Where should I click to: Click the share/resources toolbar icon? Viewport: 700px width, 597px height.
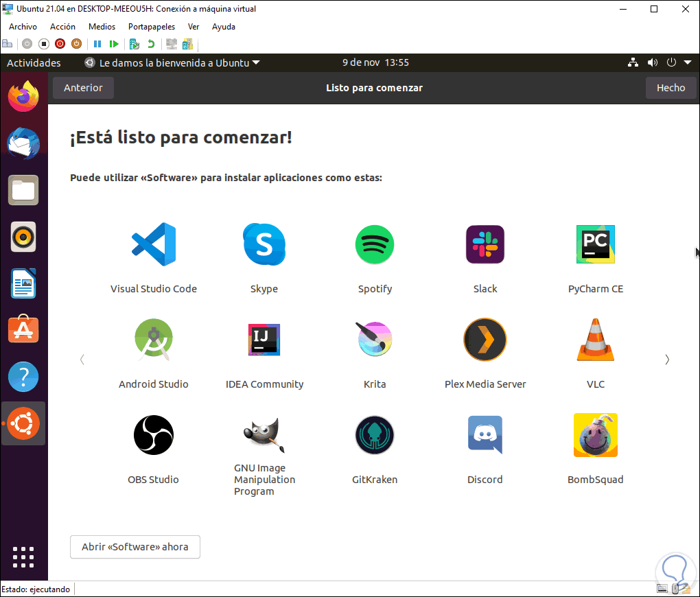pos(187,44)
